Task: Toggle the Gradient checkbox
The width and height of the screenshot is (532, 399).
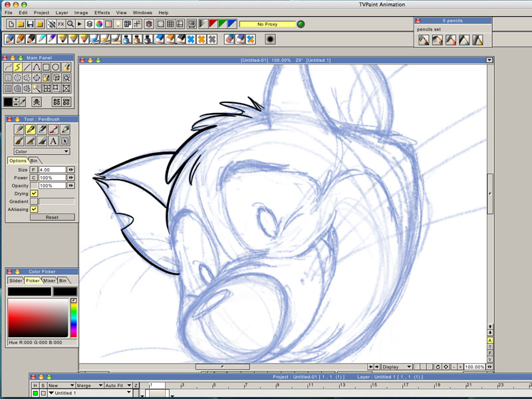Action: coord(34,201)
